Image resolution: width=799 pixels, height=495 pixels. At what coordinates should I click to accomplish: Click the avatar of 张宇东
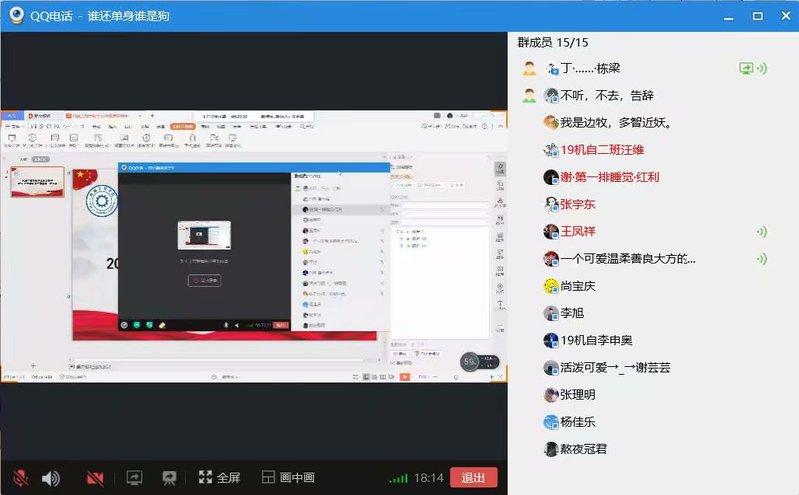click(x=550, y=204)
